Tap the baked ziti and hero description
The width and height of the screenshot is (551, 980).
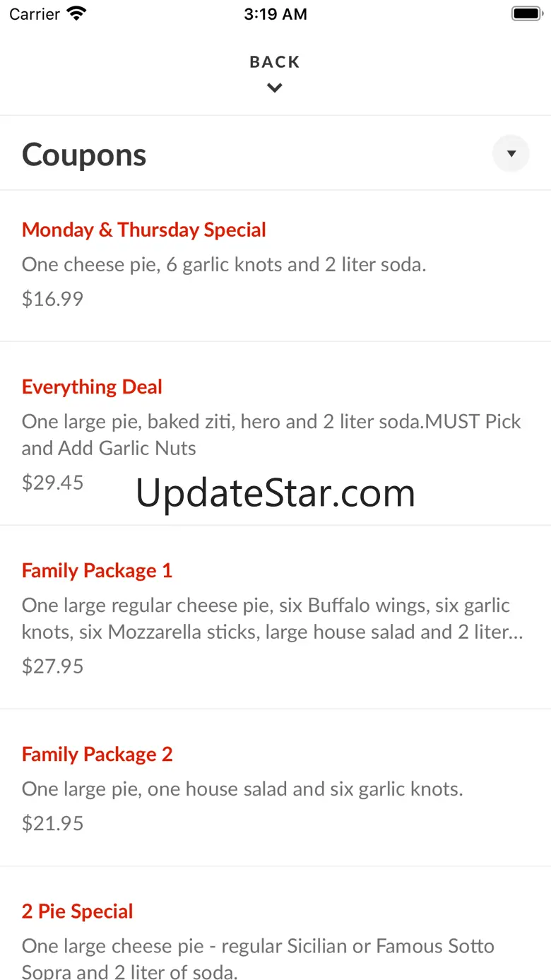271,435
